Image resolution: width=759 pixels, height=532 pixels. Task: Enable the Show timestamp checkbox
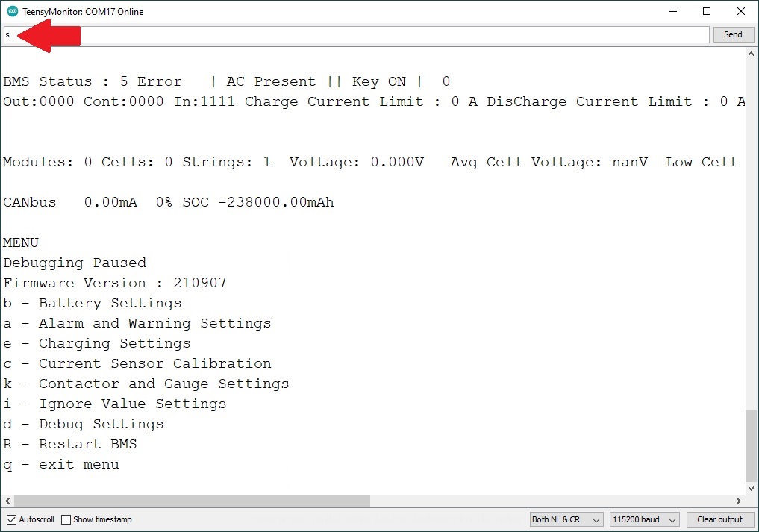click(x=66, y=519)
